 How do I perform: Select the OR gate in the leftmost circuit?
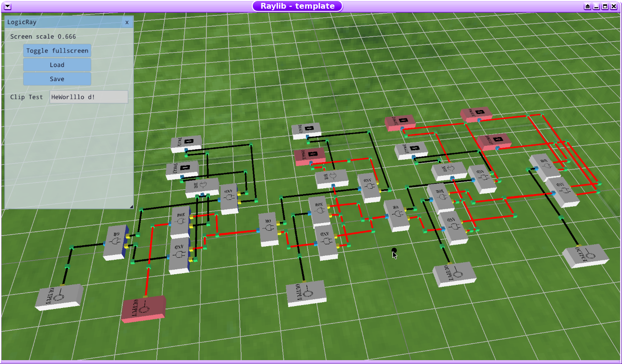[116, 242]
